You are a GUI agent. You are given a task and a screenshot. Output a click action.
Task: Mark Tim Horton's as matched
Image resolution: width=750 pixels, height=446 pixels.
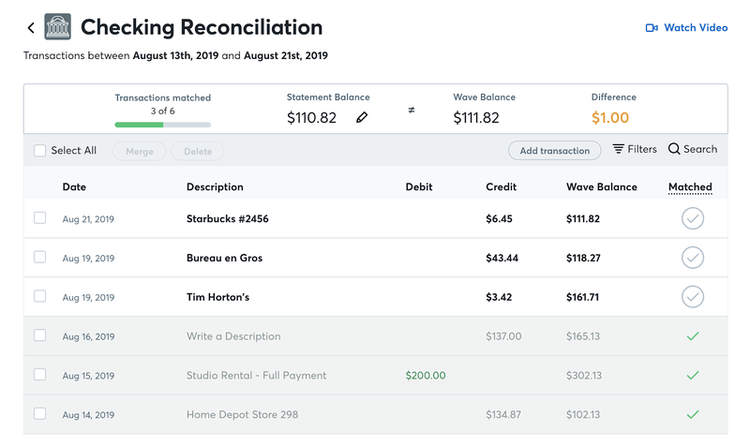693,297
